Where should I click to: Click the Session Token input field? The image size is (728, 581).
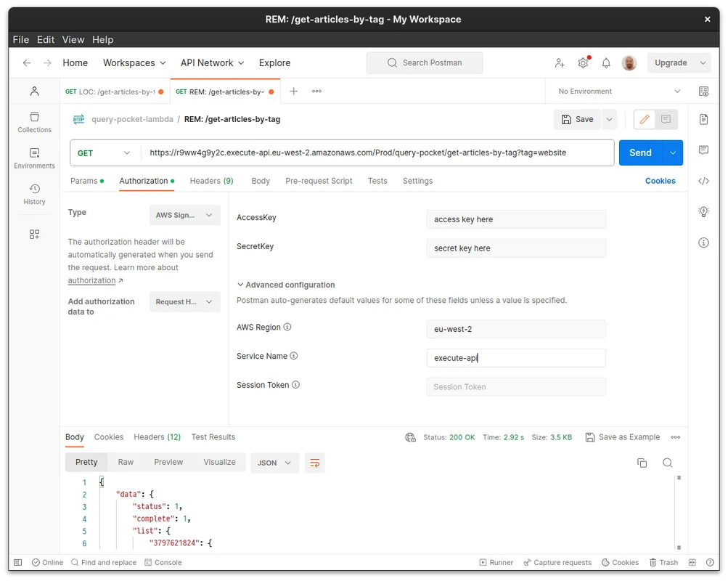pyautogui.click(x=515, y=387)
